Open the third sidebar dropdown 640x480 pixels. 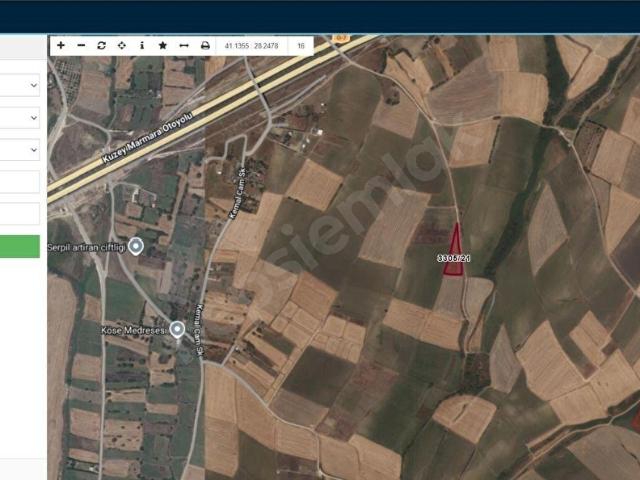pyautogui.click(x=20, y=150)
